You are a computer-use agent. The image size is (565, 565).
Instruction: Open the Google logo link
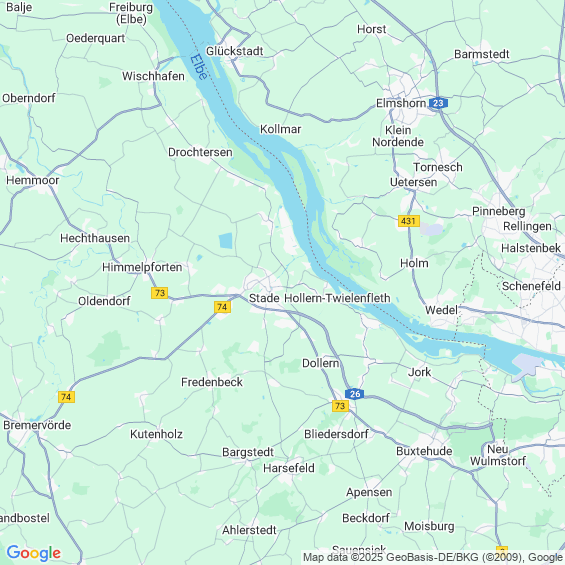(34, 552)
